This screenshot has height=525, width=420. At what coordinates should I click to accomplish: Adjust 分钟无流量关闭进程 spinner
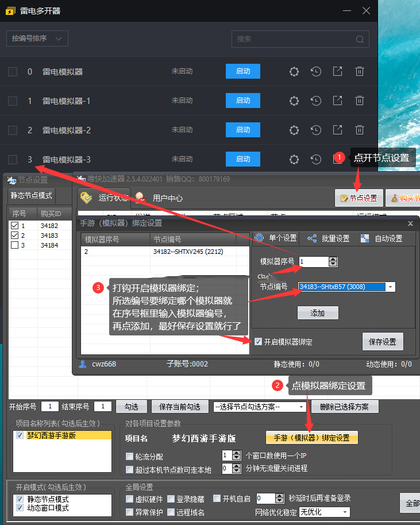(237, 468)
